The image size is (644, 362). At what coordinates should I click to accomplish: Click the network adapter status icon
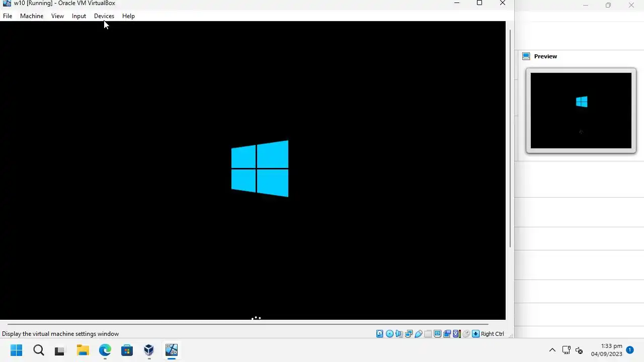tap(409, 334)
